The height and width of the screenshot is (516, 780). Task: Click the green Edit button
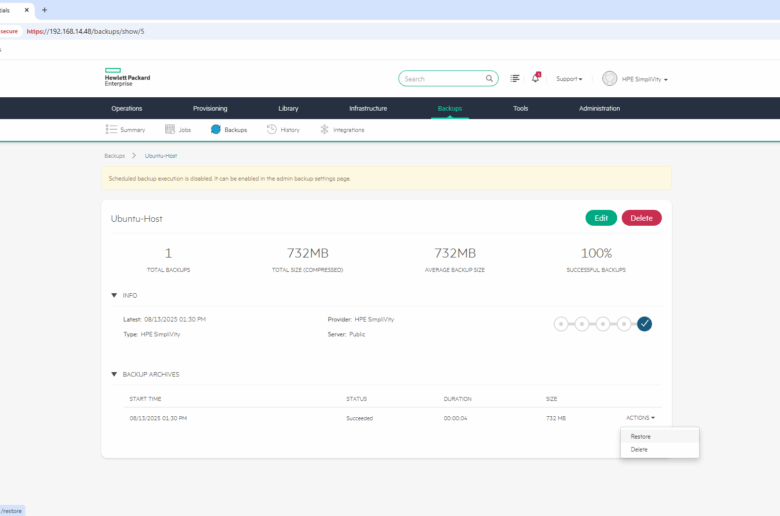(601, 218)
